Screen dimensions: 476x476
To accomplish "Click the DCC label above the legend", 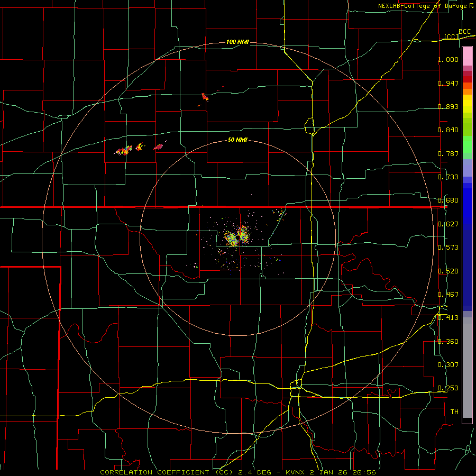I will click(x=465, y=32).
